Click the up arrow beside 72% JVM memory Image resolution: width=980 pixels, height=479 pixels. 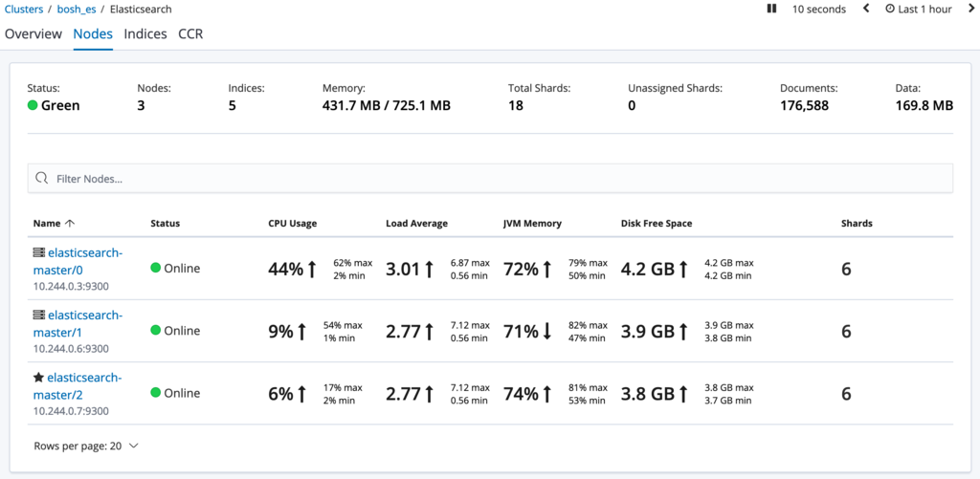546,270
